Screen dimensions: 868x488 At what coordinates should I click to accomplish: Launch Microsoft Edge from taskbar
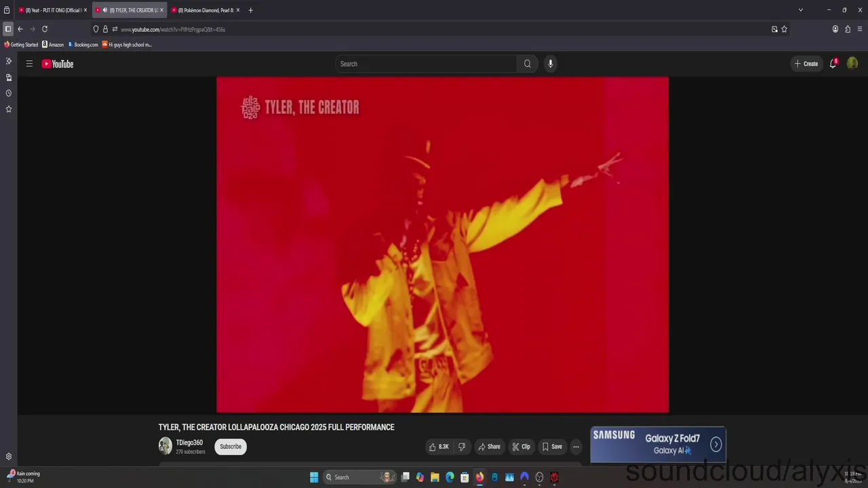pos(450,477)
